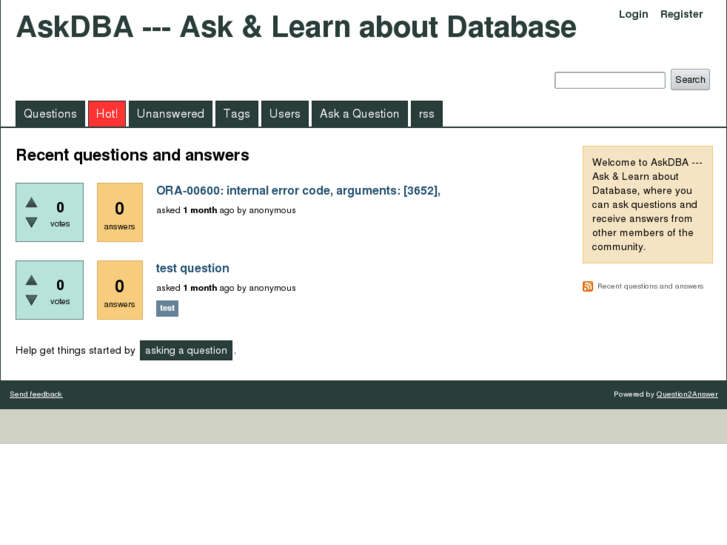Focus the search input field
Image resolution: width=727 pixels, height=545 pixels.
(610, 80)
